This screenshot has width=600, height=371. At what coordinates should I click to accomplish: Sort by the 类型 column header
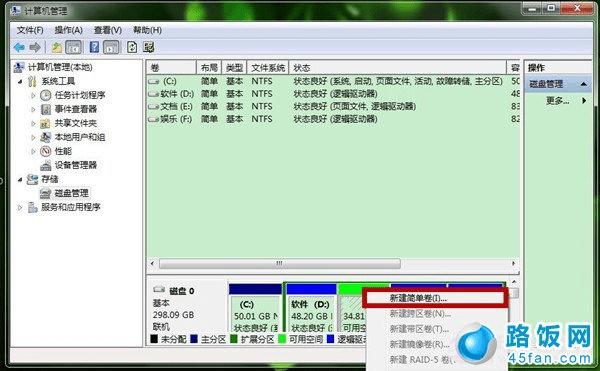pos(234,68)
